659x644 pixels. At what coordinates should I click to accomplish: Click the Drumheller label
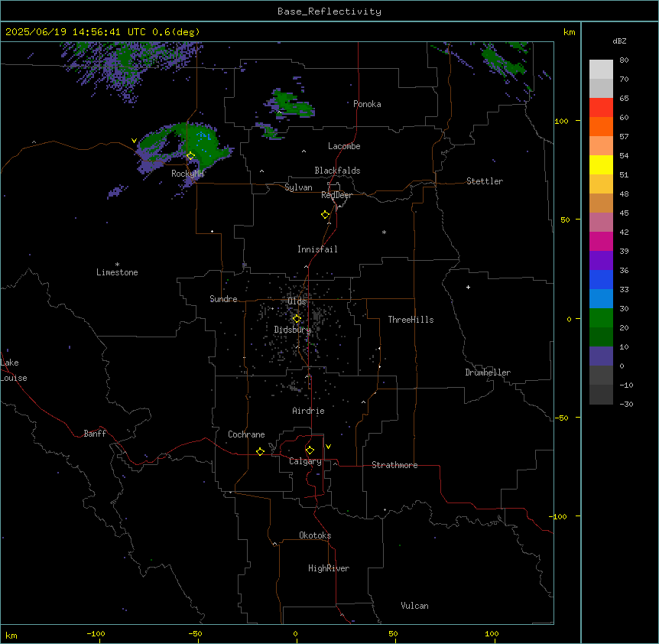pos(488,372)
